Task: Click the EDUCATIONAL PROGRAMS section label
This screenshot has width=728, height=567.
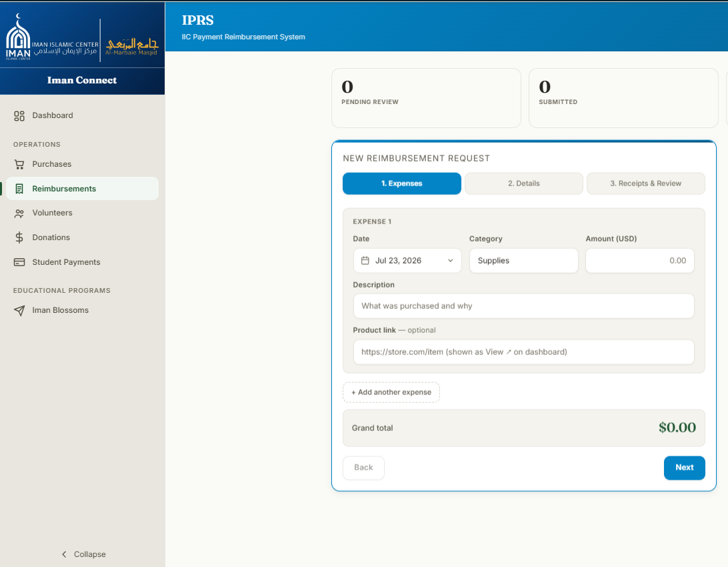Action: click(62, 291)
